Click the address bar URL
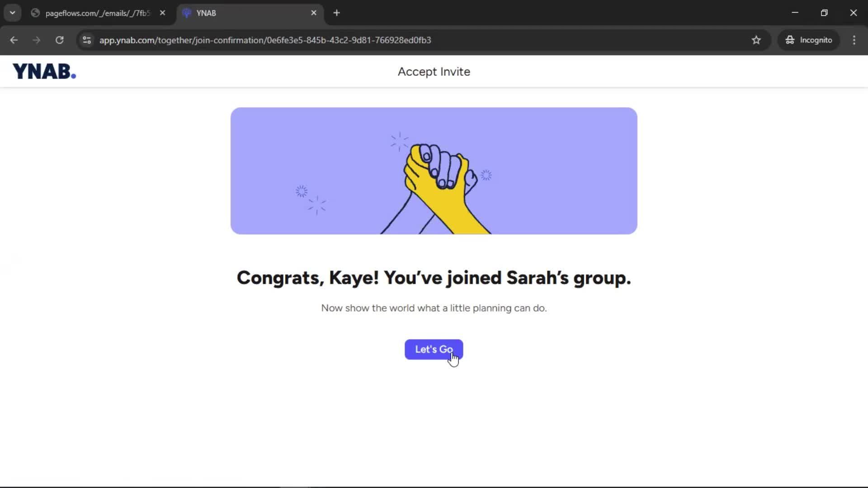Viewport: 868px width, 488px height. point(265,40)
